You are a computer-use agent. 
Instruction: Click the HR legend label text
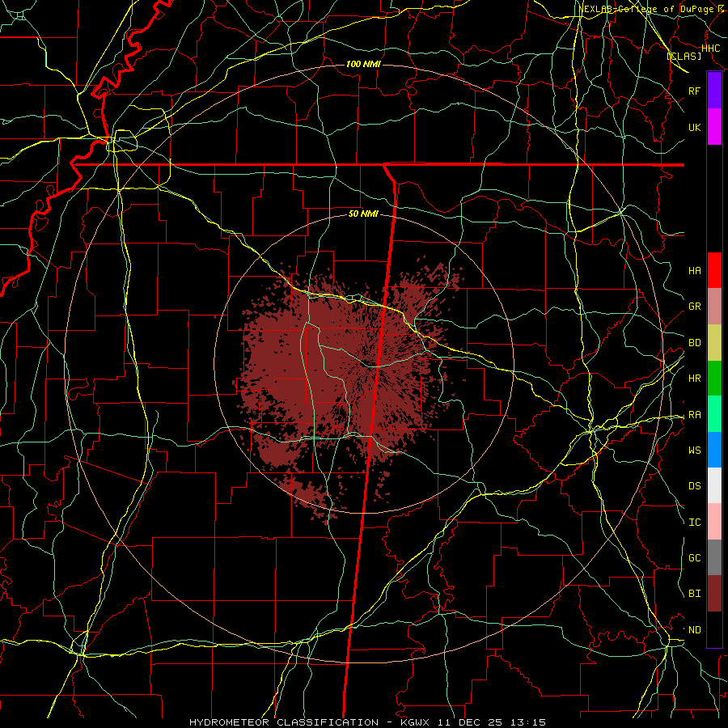click(695, 379)
